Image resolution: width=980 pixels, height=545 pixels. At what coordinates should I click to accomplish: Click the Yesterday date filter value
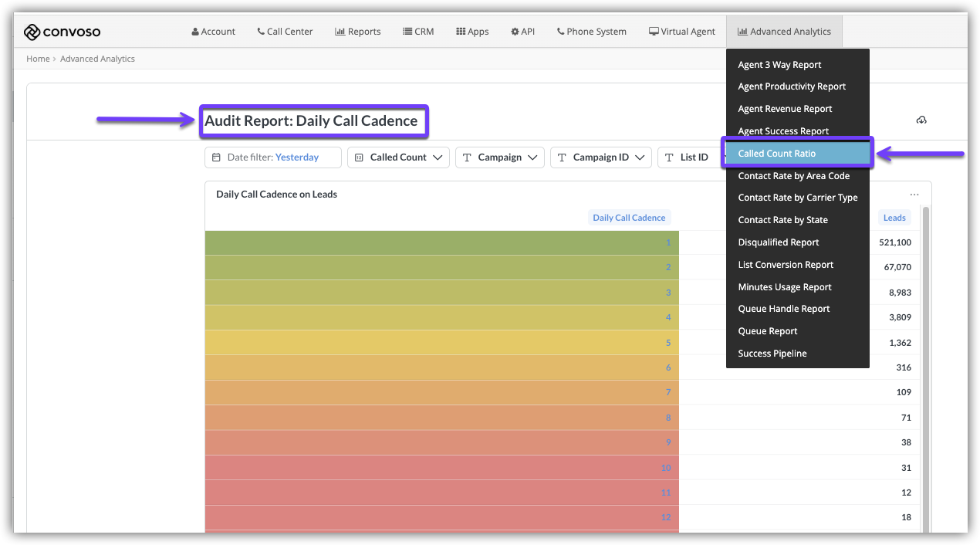click(x=297, y=157)
